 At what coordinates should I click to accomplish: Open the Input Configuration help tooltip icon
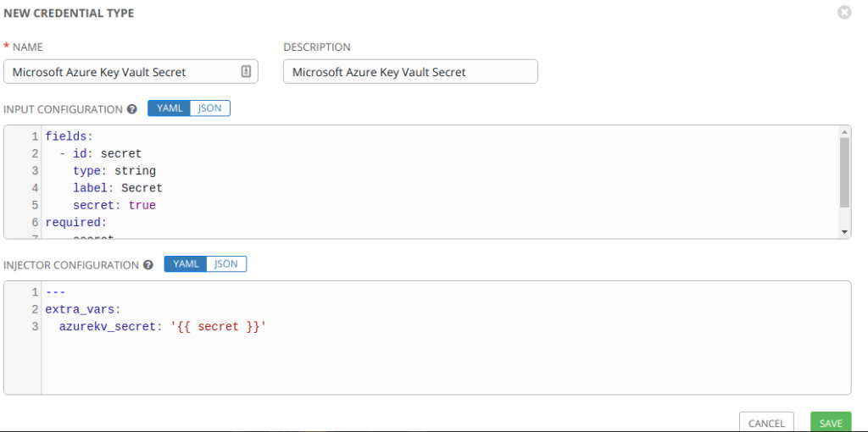tap(132, 109)
